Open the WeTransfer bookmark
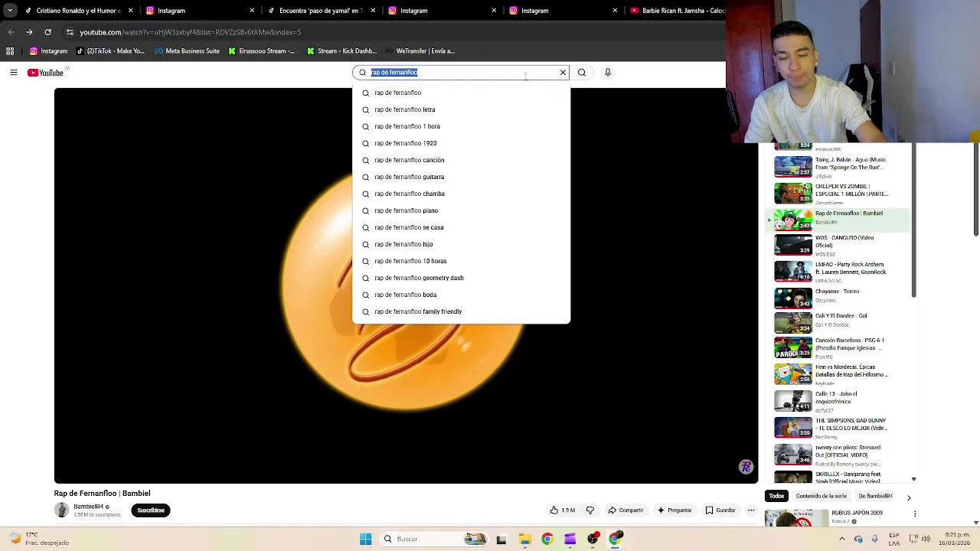Screen dimensions: 980x551 click(x=420, y=51)
